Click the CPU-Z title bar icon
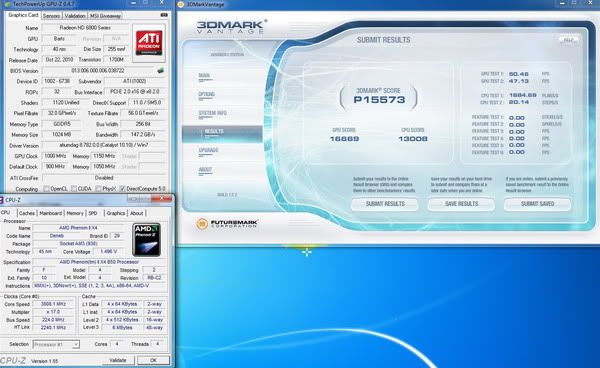The height and width of the screenshot is (368, 600). click(x=2, y=200)
